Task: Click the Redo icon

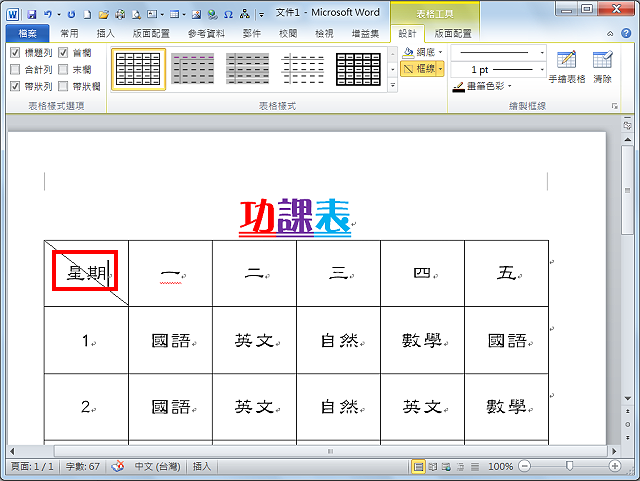Action: pos(72,15)
